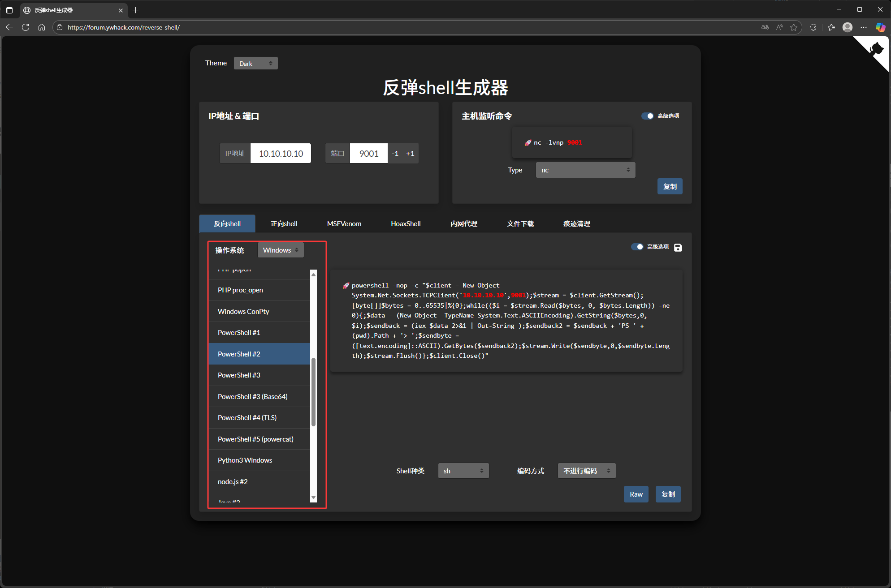Click the browser home icon
Viewport: 891px width, 588px height.
click(x=42, y=27)
